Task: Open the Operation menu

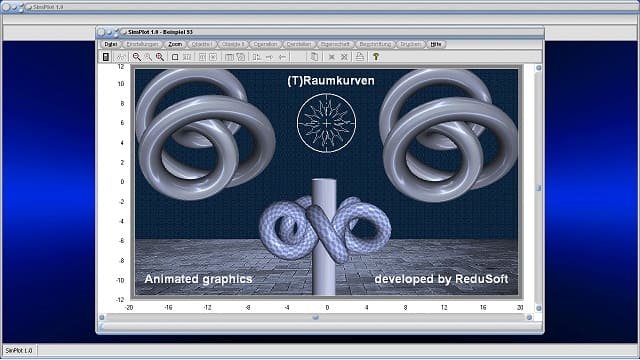Action: (x=265, y=44)
